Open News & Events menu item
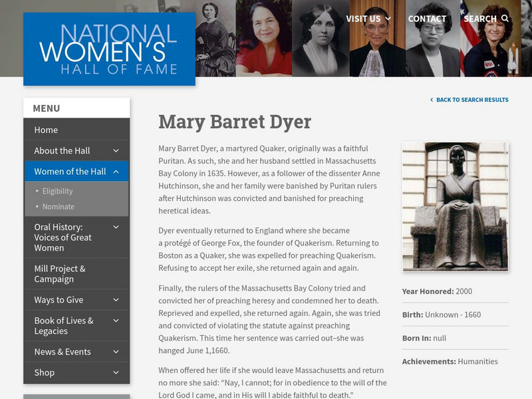This screenshot has height=399, width=532. point(63,352)
